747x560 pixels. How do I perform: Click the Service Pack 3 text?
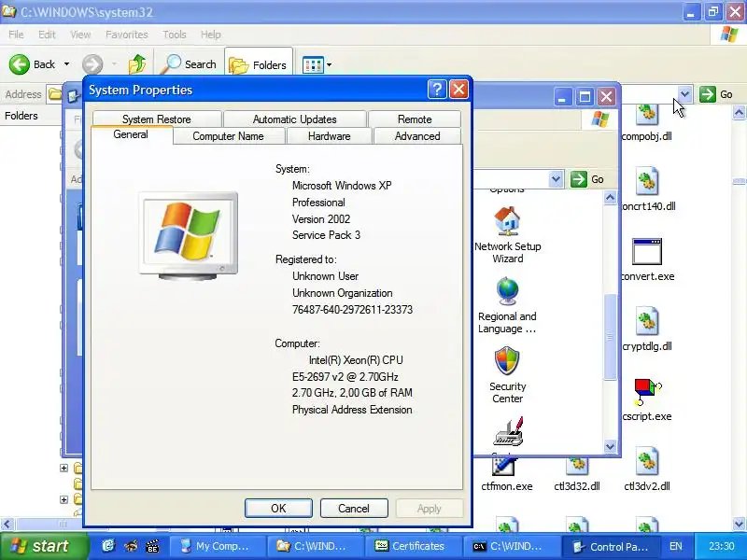point(326,235)
